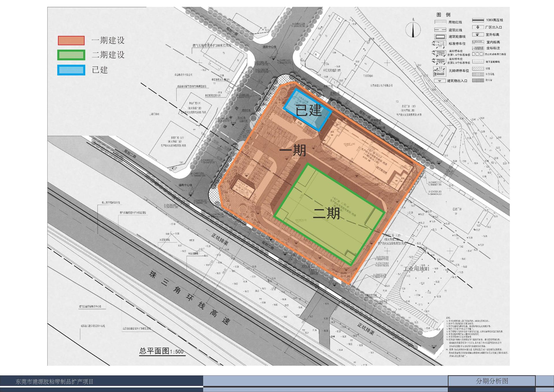The image size is (554, 392).
Task: Click the 已建 blue building block
Action: point(308,110)
